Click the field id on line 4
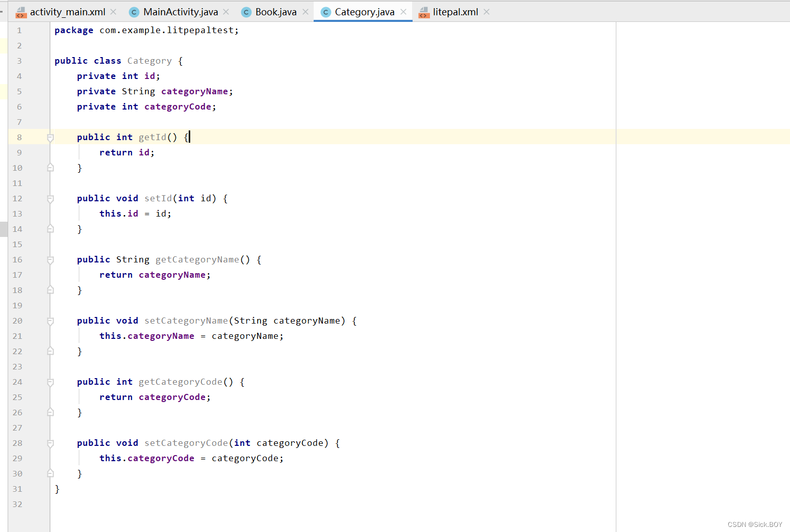This screenshot has width=790, height=532. pyautogui.click(x=149, y=76)
